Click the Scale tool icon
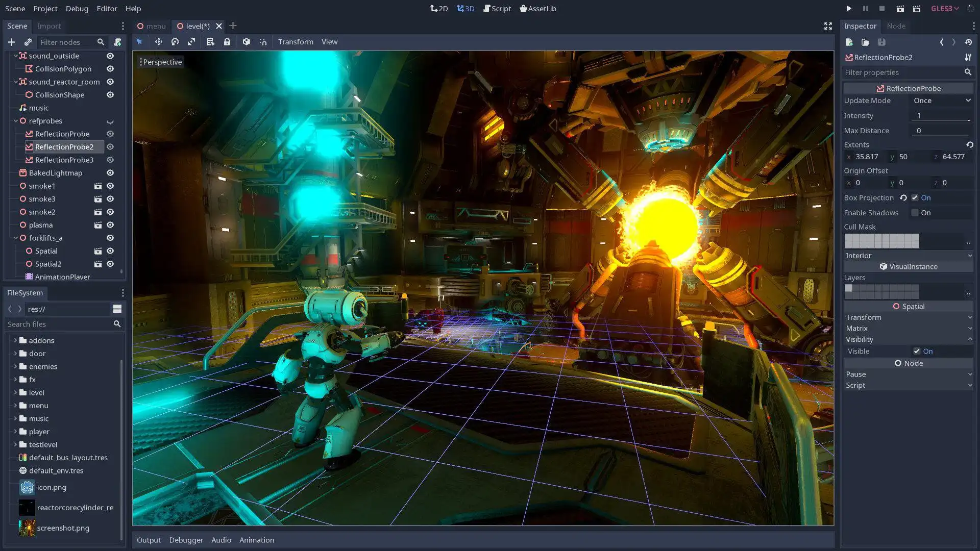The height and width of the screenshot is (551, 980). pyautogui.click(x=192, y=42)
